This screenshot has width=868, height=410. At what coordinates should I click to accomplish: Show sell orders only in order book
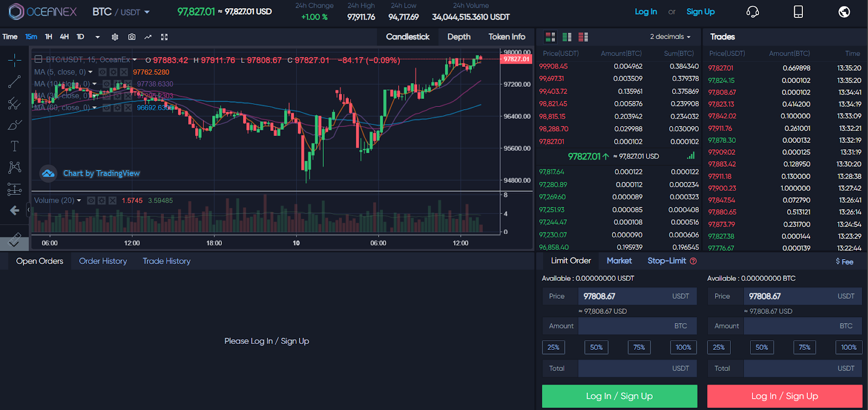[x=583, y=37]
